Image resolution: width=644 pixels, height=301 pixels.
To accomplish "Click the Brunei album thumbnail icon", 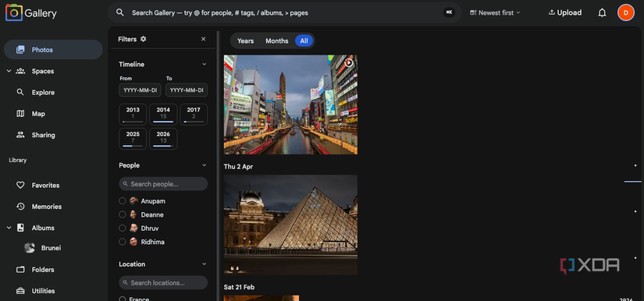I will coord(29,248).
